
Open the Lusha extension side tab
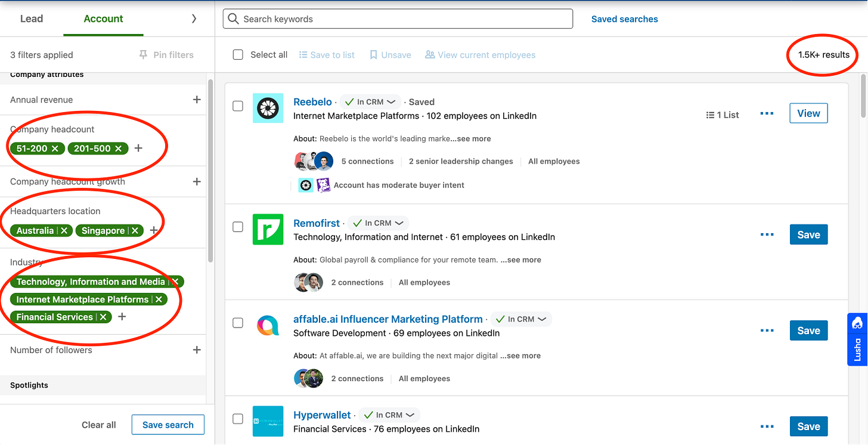(857, 339)
